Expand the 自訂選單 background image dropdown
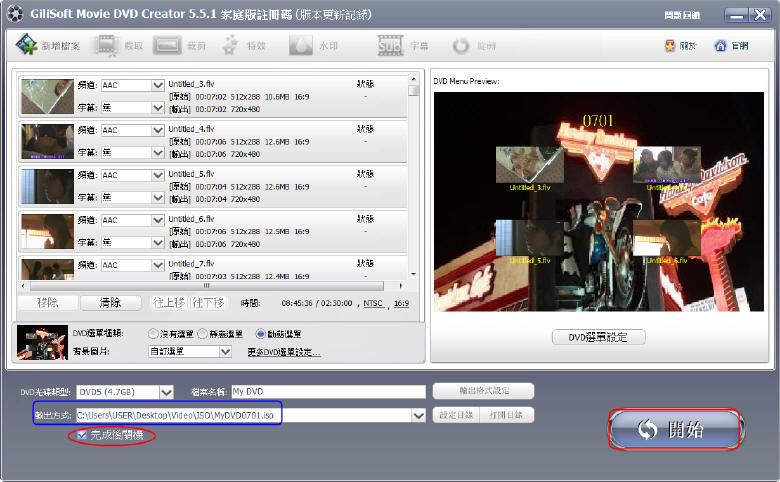 pyautogui.click(x=224, y=352)
